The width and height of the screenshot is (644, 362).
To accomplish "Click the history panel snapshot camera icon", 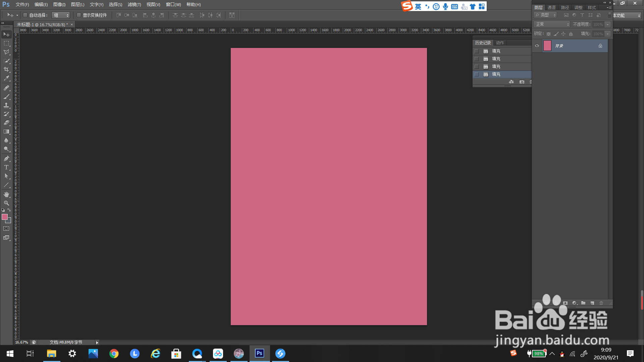I will (522, 82).
